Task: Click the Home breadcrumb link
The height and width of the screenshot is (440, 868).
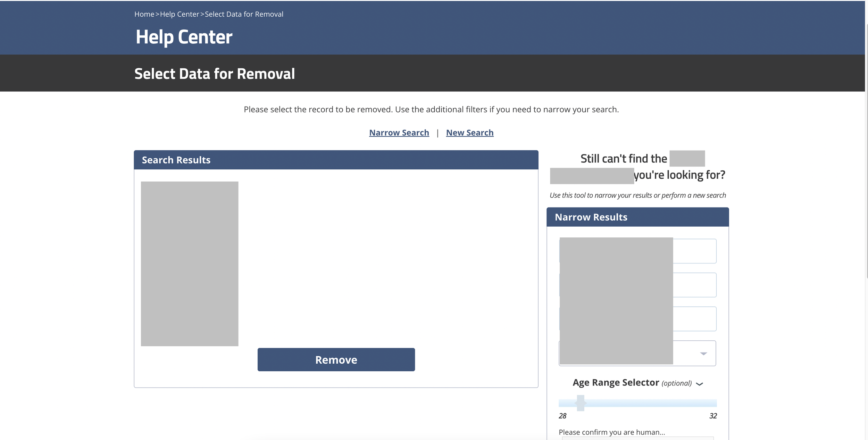Action: [x=144, y=14]
